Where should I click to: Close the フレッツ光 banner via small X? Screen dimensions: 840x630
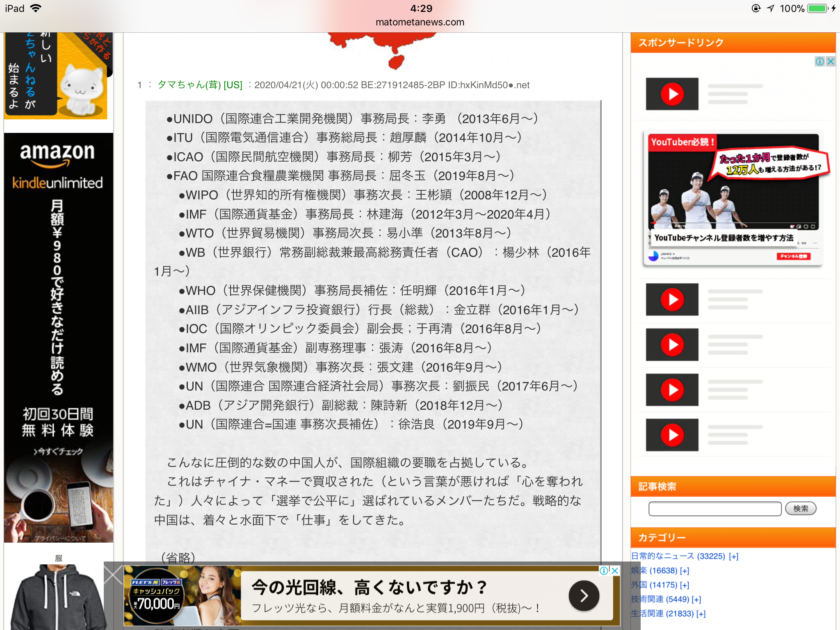click(615, 571)
